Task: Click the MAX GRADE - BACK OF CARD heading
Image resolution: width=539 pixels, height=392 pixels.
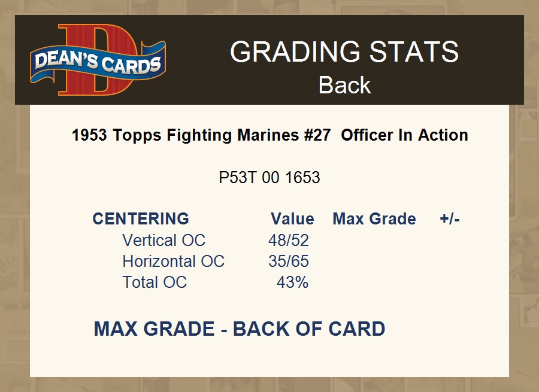Action: [239, 329]
